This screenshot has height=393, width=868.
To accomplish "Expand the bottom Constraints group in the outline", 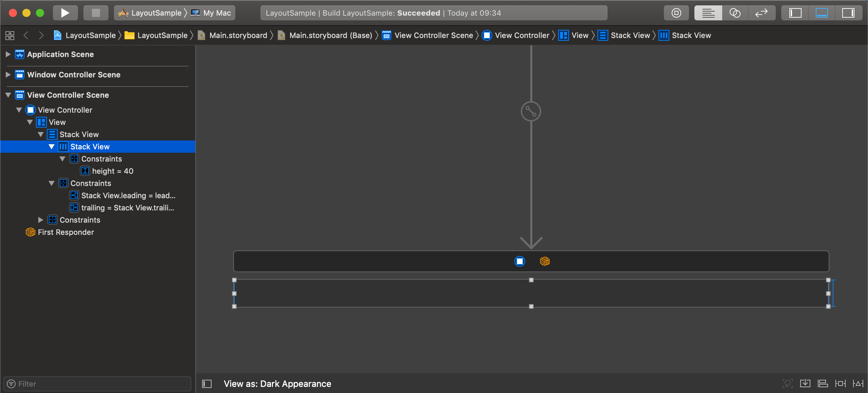I will click(x=41, y=220).
